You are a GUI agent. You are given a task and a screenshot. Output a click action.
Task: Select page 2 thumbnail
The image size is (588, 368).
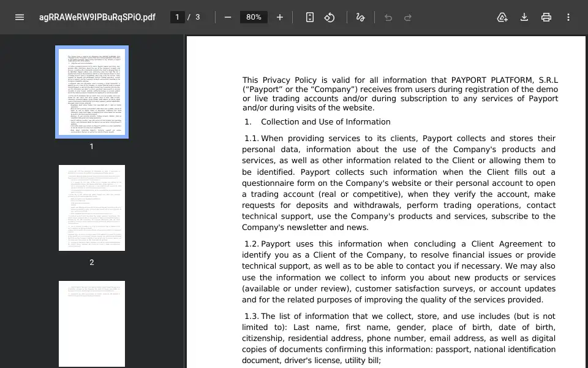[x=92, y=208]
